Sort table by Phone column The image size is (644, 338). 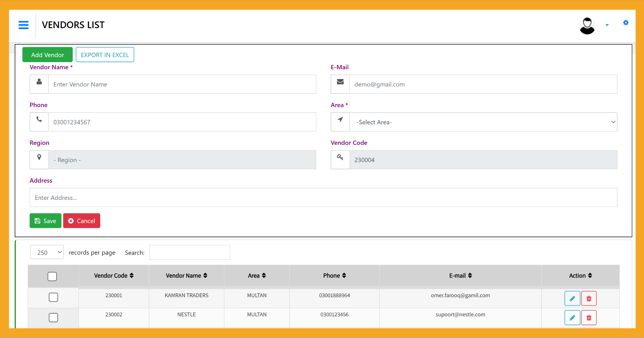tap(344, 276)
